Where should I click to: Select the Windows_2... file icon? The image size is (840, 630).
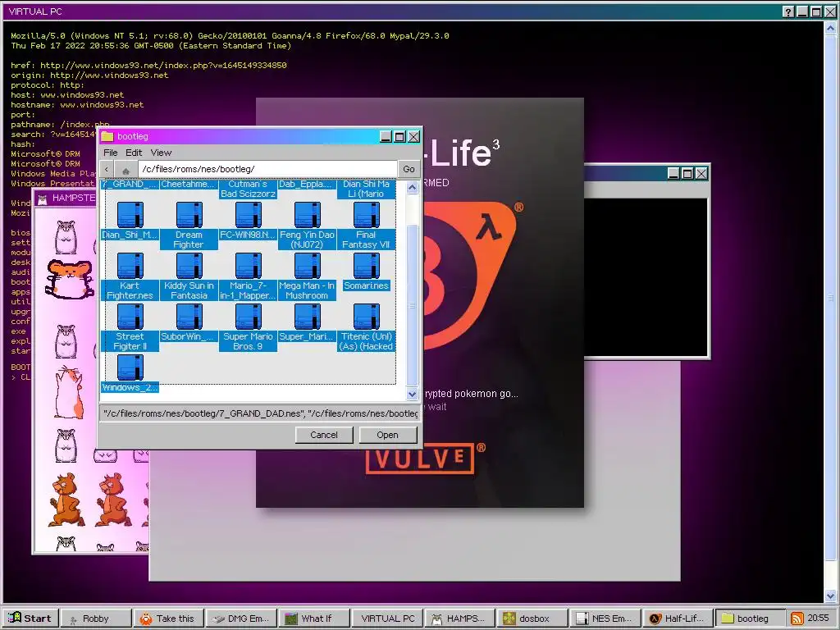[x=130, y=367]
